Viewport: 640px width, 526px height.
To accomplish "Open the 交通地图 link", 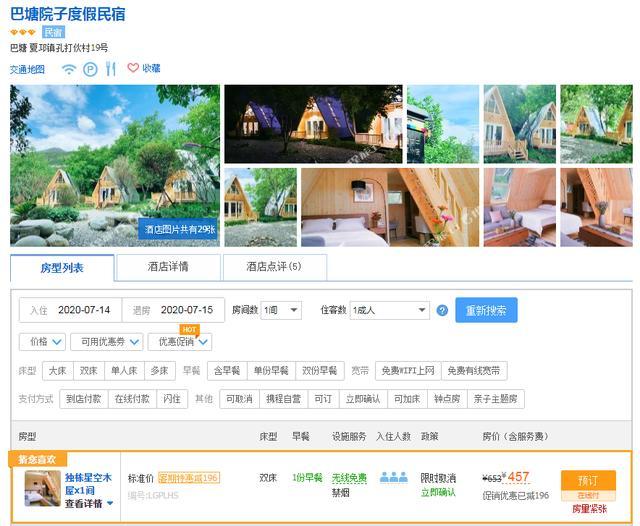I will point(27,69).
